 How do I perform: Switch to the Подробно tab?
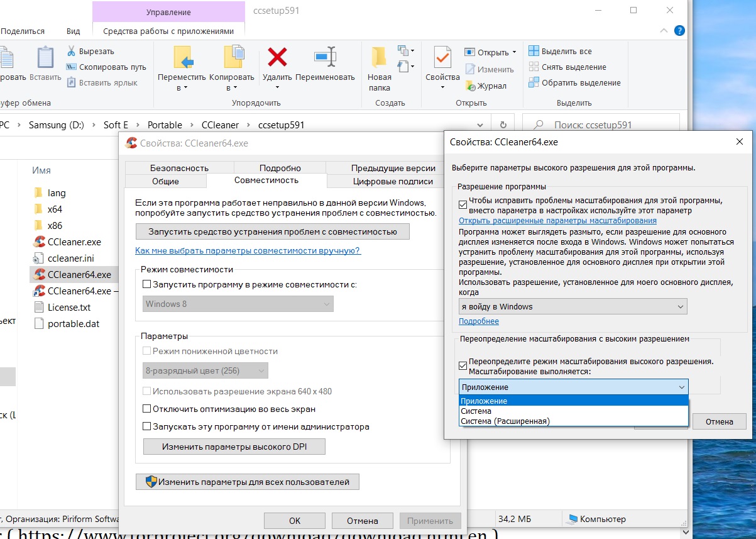click(x=280, y=168)
